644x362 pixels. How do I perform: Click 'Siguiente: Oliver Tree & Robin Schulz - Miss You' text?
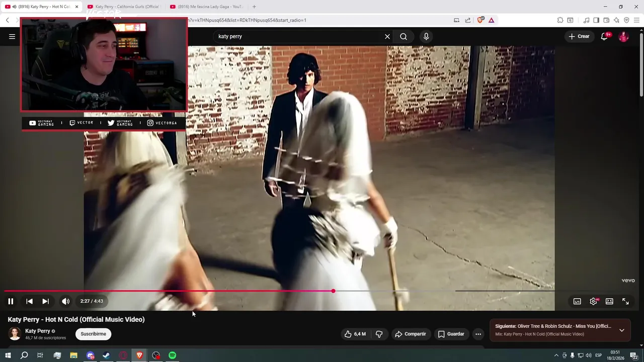pos(553,326)
